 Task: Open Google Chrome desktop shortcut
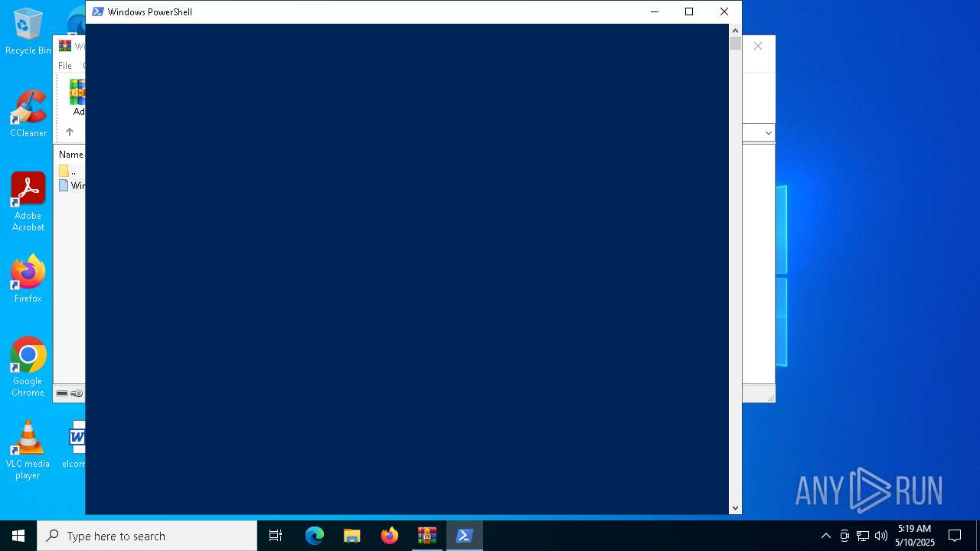point(28,367)
